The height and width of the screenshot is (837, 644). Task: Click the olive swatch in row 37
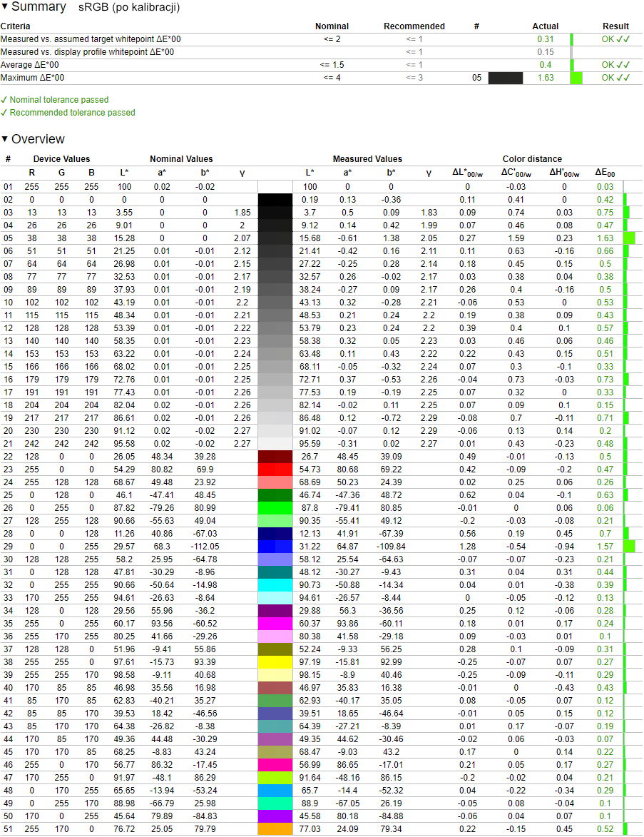pyautogui.click(x=275, y=649)
